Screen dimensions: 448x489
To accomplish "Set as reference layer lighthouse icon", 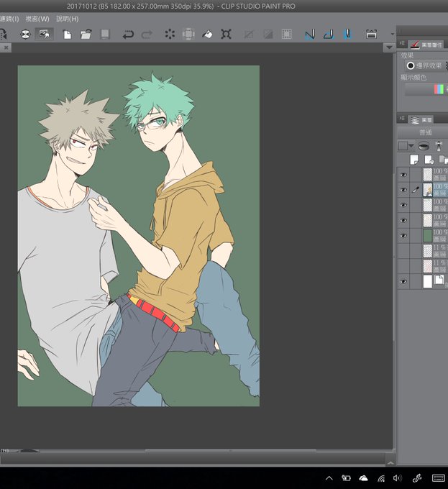I will tap(439, 146).
